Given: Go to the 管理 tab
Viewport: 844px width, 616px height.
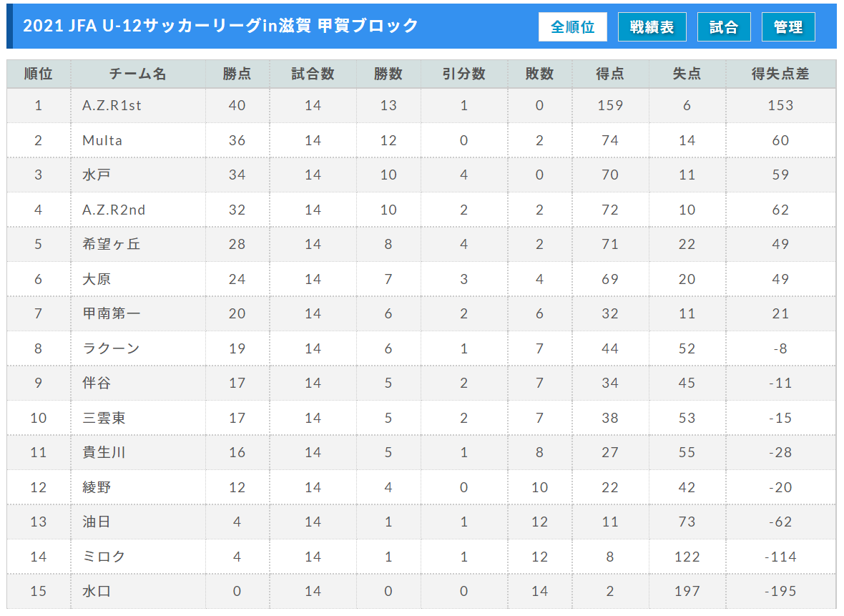Looking at the screenshot, I should click(788, 27).
